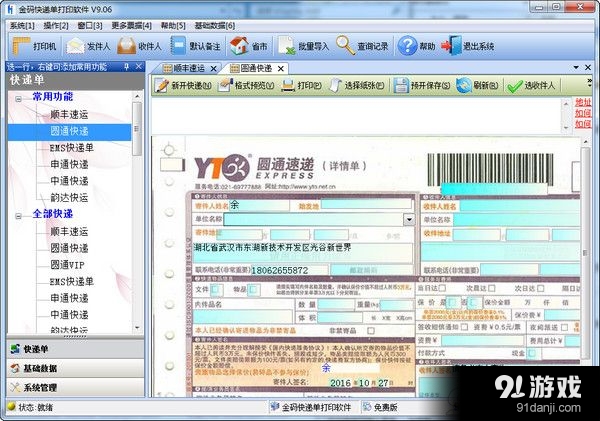
Task: Tick the 文件 checkbox on form
Action: coord(215,289)
